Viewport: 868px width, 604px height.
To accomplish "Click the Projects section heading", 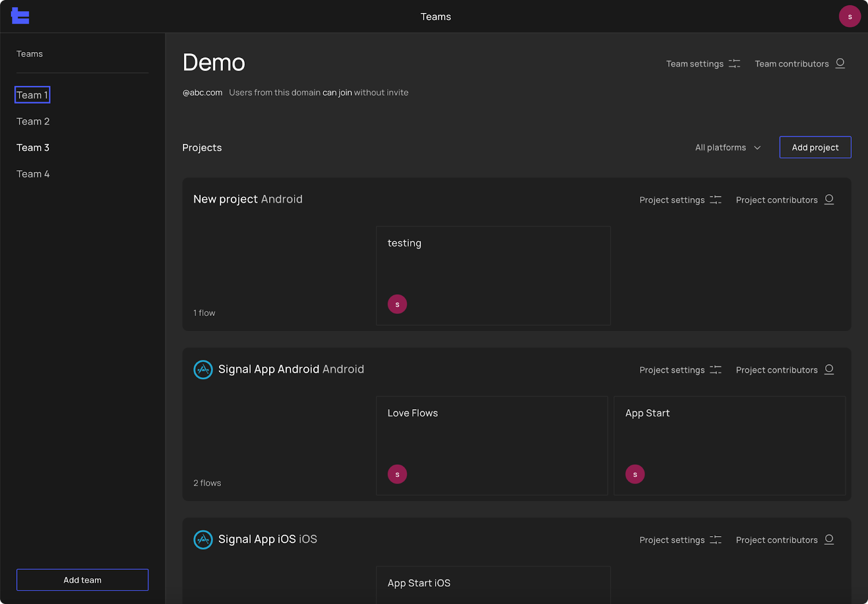I will tap(202, 148).
